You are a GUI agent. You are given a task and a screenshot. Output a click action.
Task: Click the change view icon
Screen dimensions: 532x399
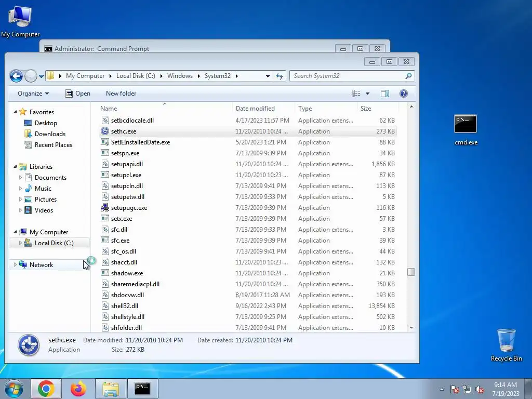[356, 94]
